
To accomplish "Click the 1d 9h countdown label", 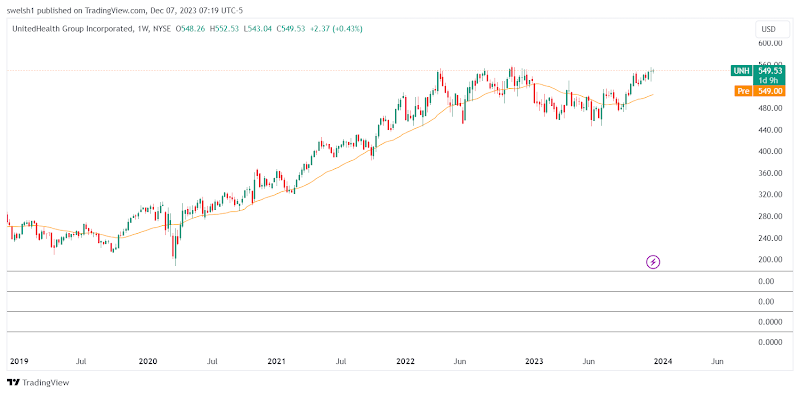I will pyautogui.click(x=768, y=80).
